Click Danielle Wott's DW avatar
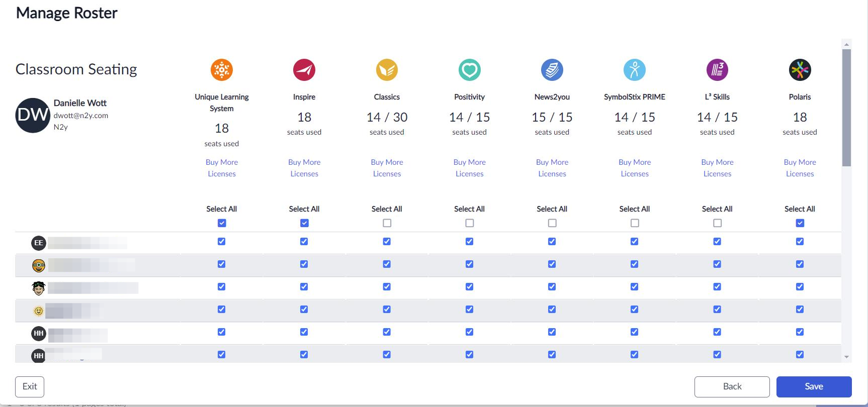Image resolution: width=868 pixels, height=407 pixels. pos(33,115)
